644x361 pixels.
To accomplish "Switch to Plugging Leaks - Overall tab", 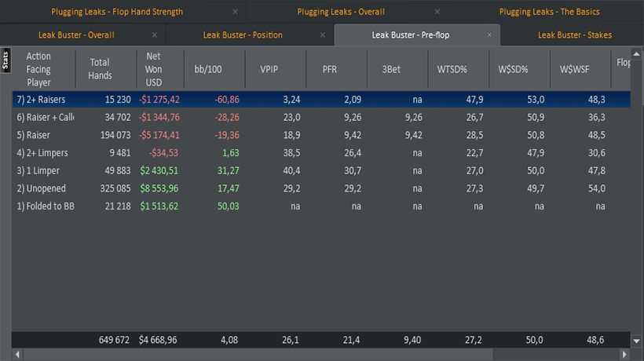I will [x=341, y=12].
